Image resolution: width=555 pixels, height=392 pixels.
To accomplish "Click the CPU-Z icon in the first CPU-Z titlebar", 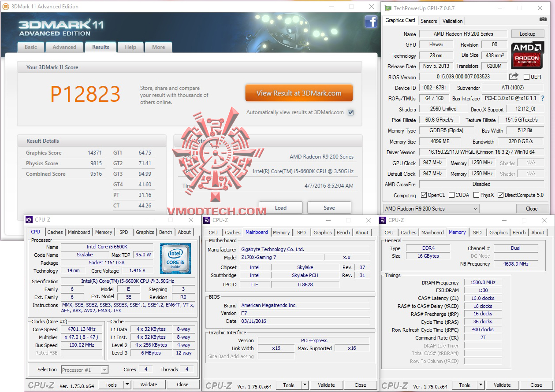I will point(29,219).
